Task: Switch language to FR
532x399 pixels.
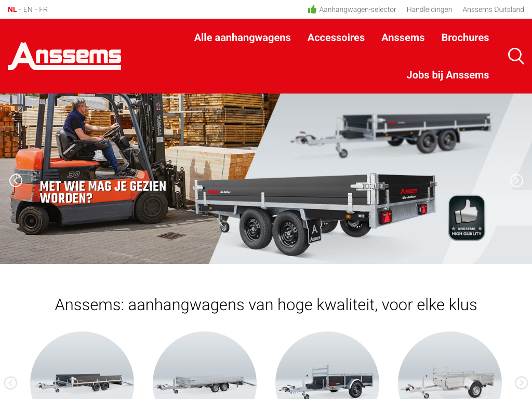Action: (43, 9)
